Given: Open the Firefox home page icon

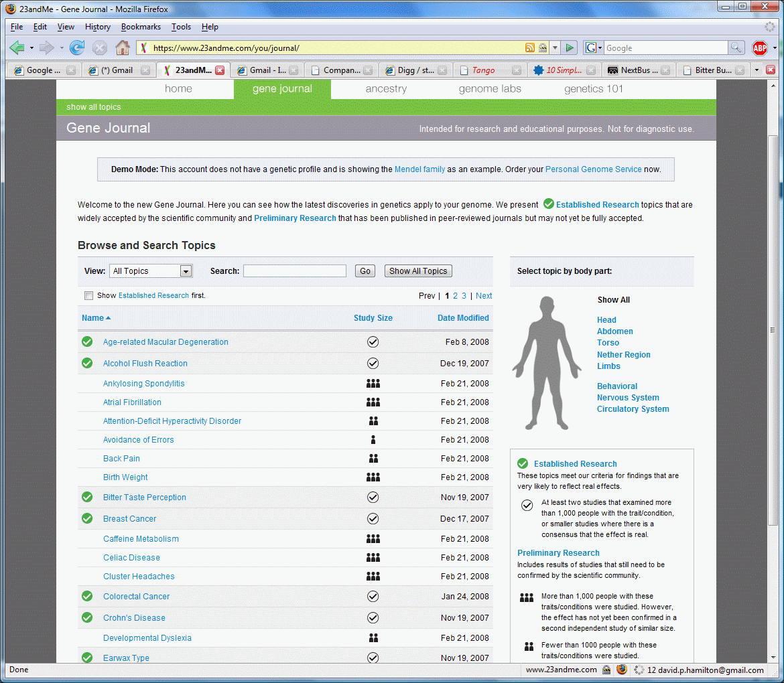Looking at the screenshot, I should tap(123, 48).
